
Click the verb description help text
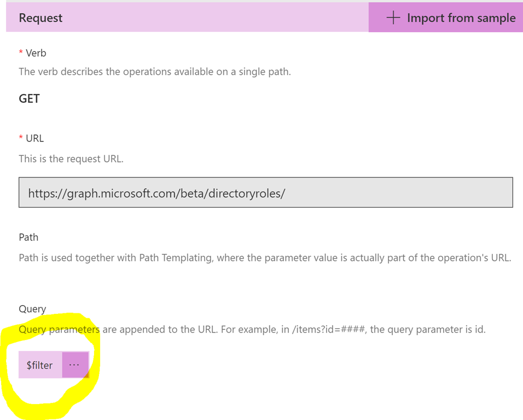click(155, 72)
